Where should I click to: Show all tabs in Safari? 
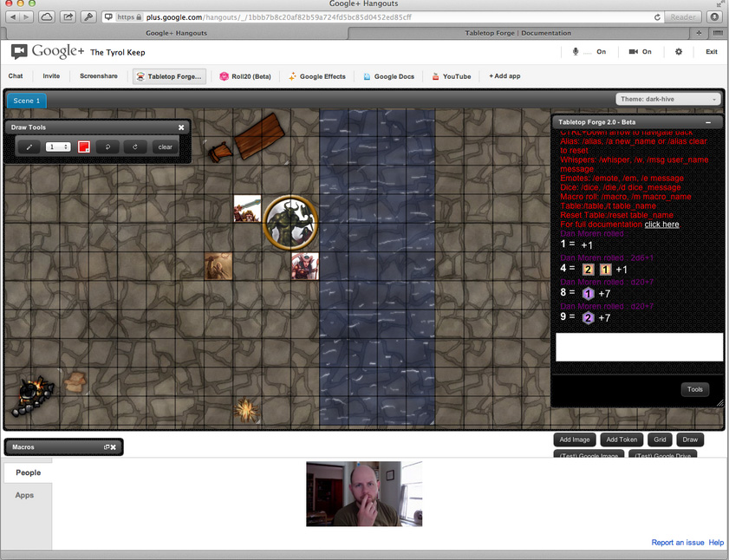click(x=718, y=33)
